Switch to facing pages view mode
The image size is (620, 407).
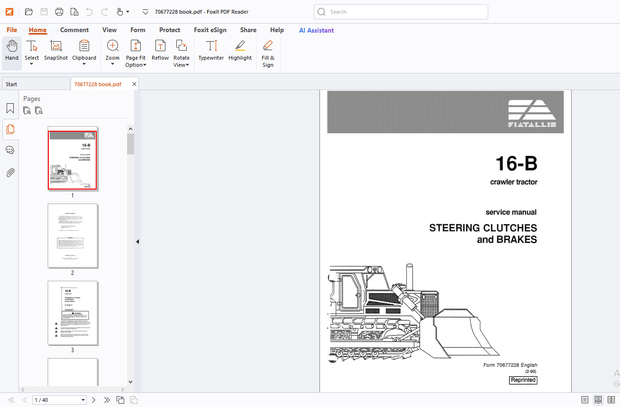(611, 400)
